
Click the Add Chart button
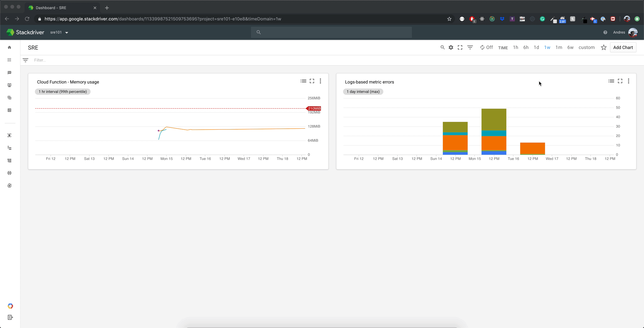623,47
